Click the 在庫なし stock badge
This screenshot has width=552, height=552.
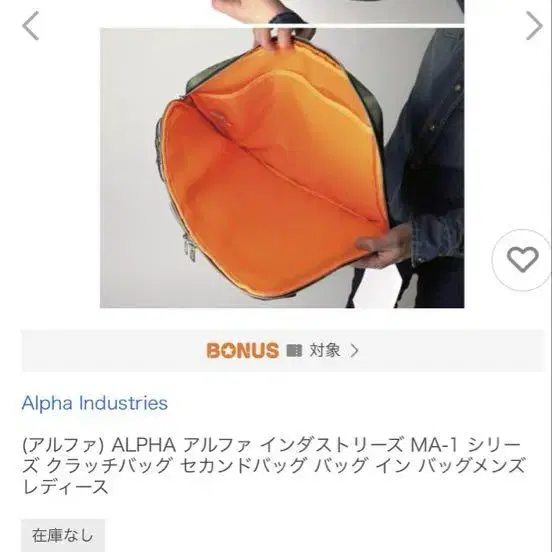click(x=63, y=535)
